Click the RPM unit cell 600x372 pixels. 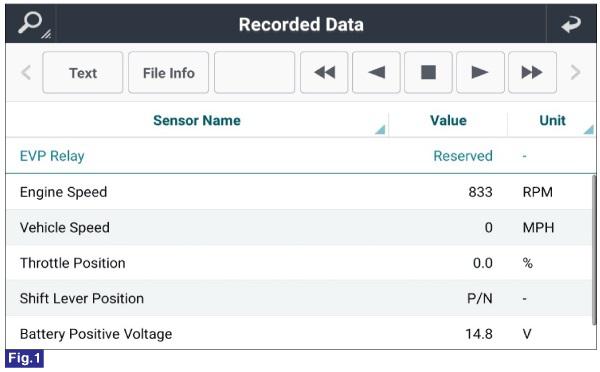[538, 192]
